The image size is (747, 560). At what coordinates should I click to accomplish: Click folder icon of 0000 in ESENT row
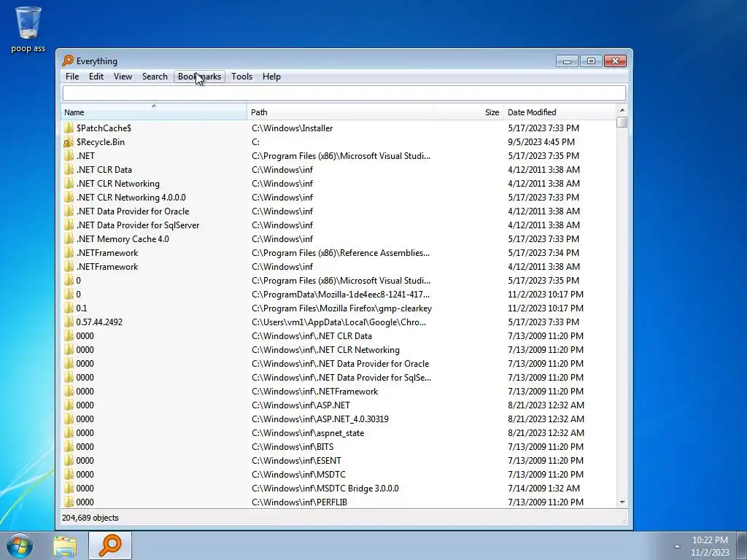click(x=69, y=461)
